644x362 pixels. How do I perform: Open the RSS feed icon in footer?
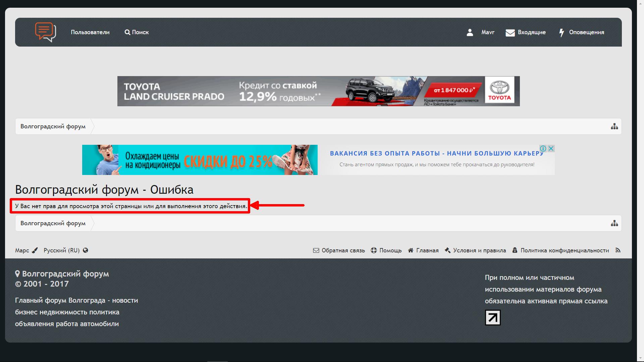[x=618, y=250]
